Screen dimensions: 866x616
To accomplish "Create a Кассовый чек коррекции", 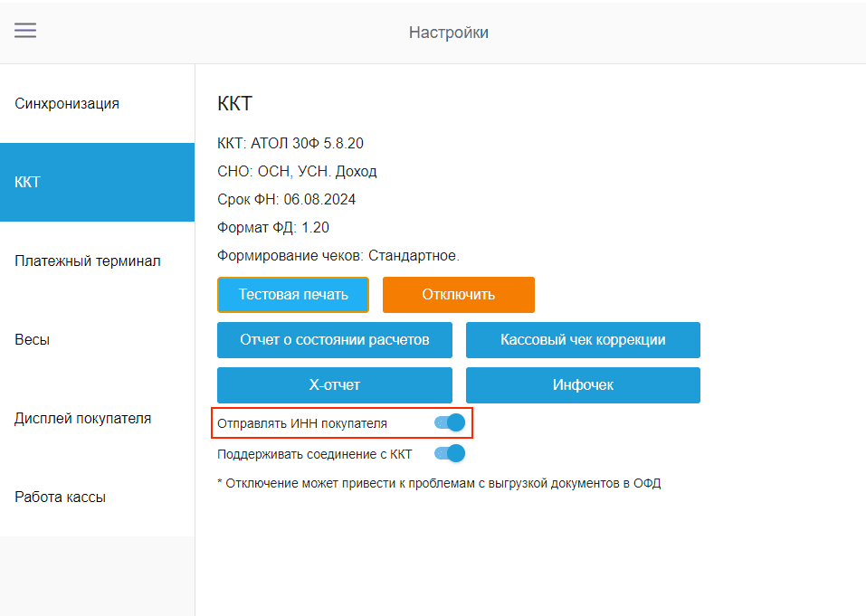I will 582,340.
